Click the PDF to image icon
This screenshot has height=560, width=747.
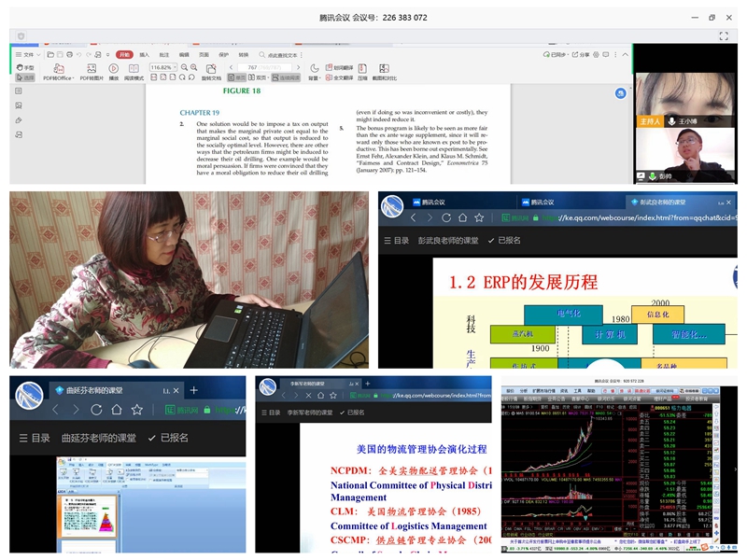[92, 68]
